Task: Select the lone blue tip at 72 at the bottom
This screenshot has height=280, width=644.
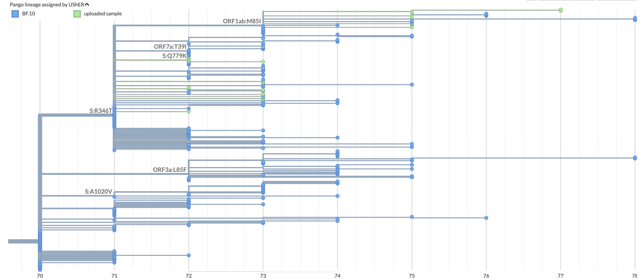Action: tap(189, 255)
